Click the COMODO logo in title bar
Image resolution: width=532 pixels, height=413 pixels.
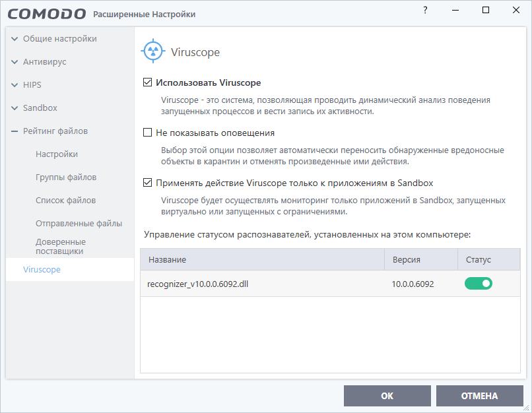[45, 14]
